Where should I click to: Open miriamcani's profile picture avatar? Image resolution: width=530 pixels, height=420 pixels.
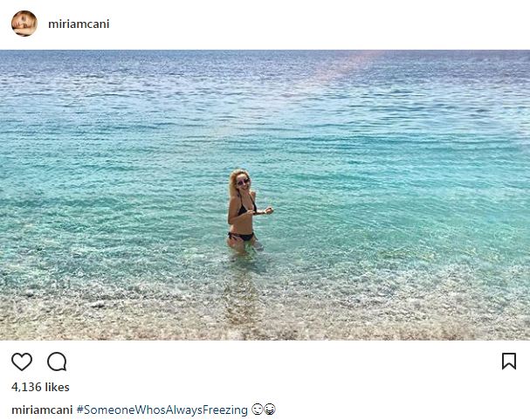point(24,24)
